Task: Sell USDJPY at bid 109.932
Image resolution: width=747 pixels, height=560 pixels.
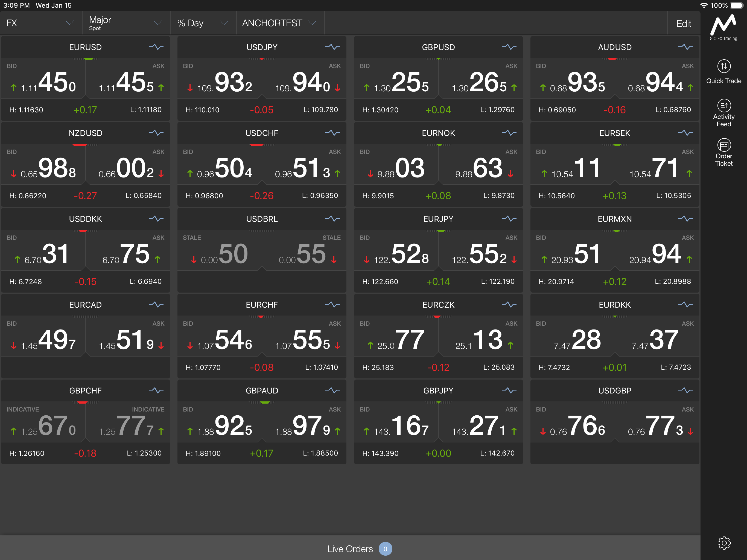Action: (x=220, y=78)
